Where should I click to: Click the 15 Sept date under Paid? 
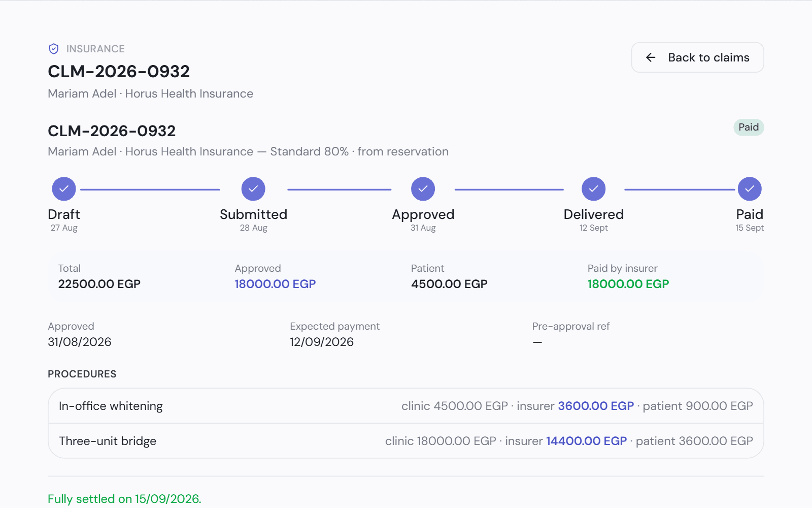pos(750,228)
